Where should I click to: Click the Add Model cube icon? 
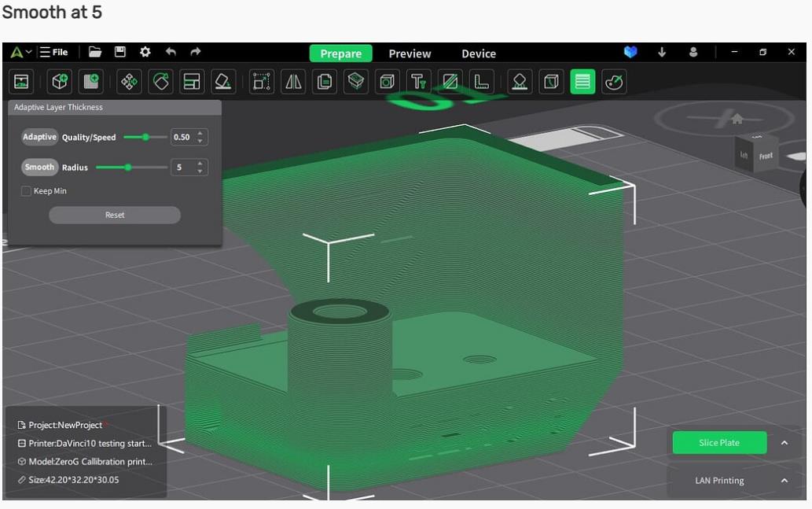[x=60, y=81]
